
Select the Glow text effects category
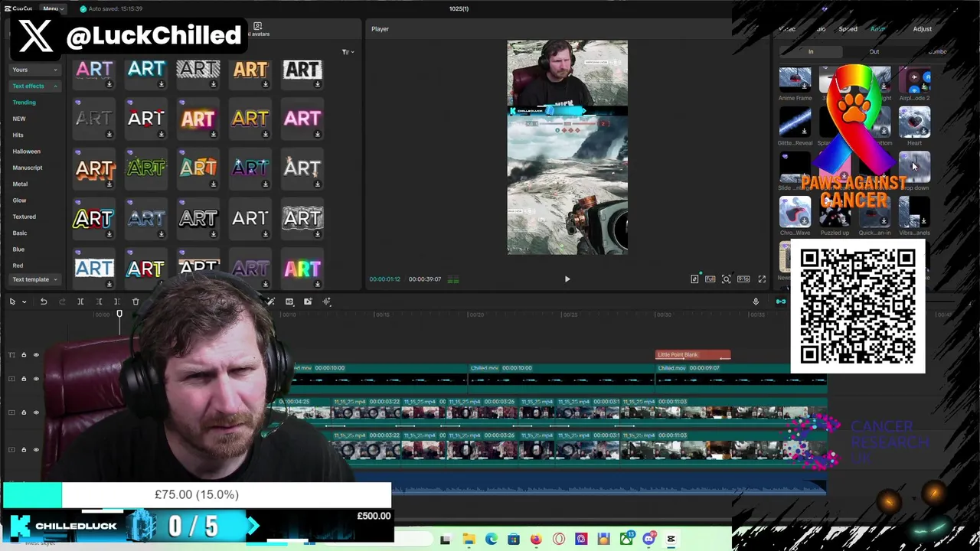pyautogui.click(x=19, y=201)
